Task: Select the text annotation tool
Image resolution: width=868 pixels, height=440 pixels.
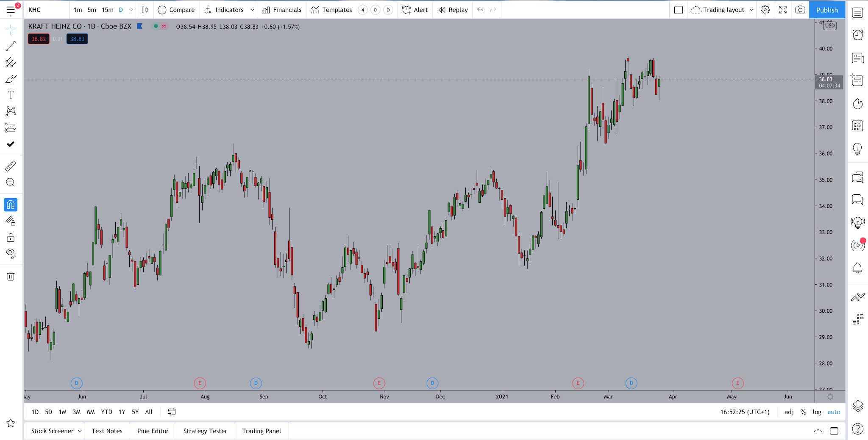Action: pyautogui.click(x=11, y=95)
